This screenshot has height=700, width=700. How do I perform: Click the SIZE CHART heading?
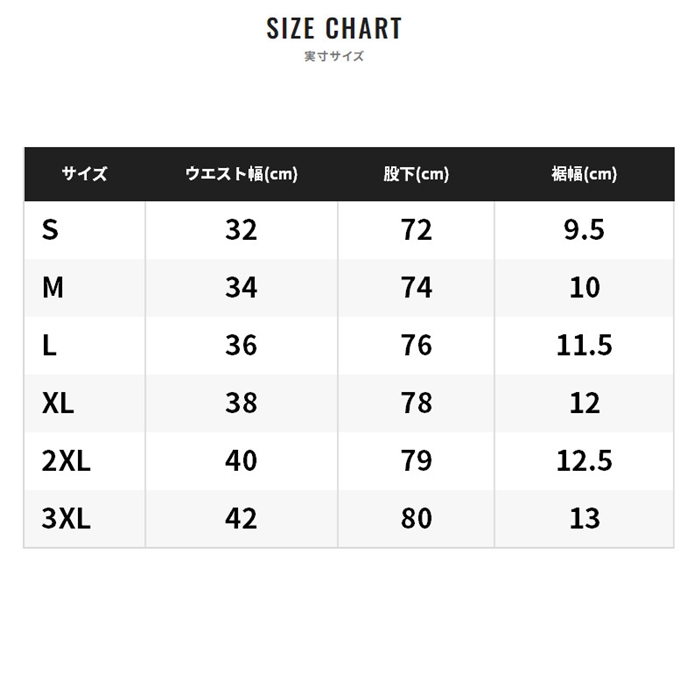[x=334, y=28]
